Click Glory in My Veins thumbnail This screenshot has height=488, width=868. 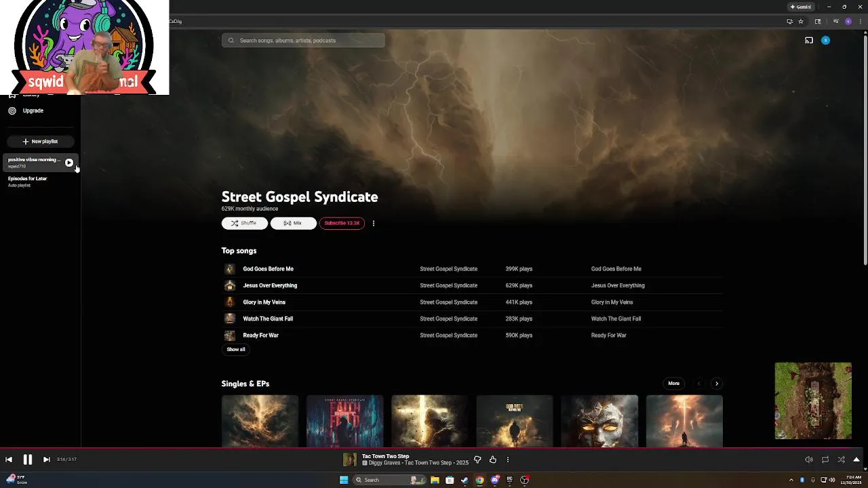click(x=230, y=302)
